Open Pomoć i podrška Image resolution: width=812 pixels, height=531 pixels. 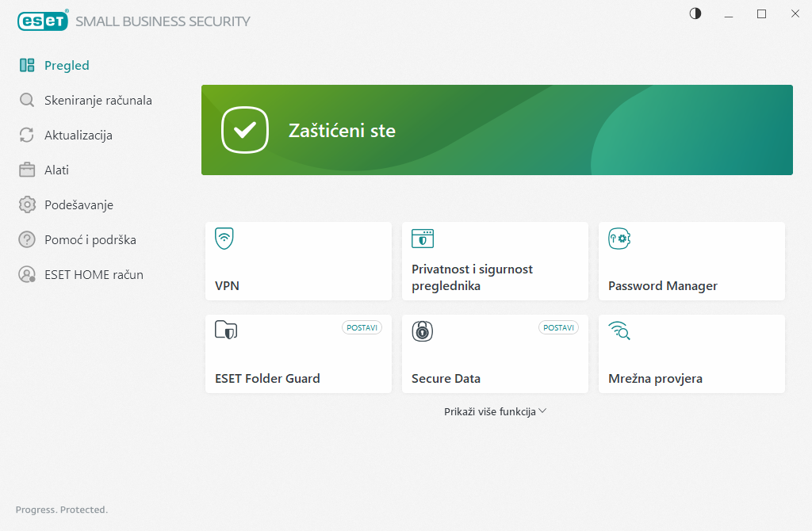point(90,240)
